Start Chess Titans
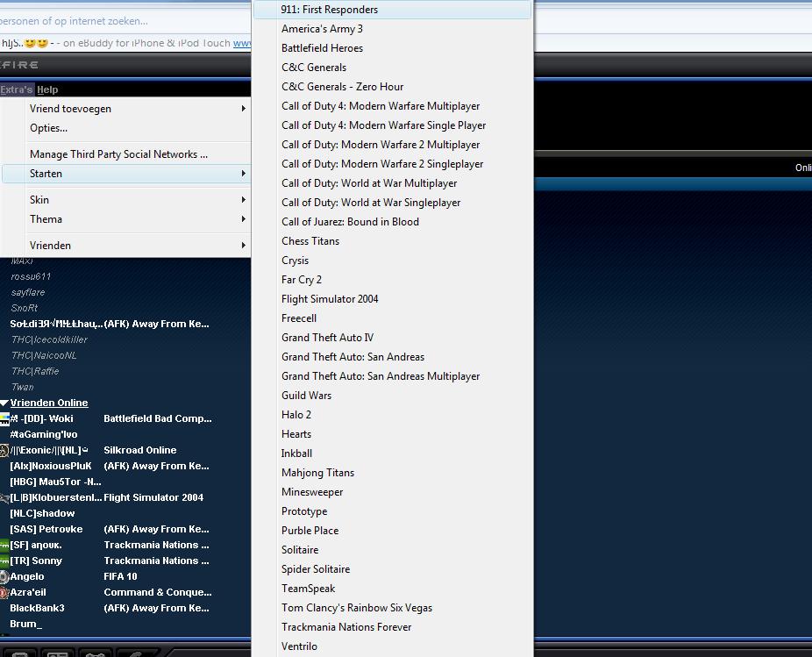 (x=393, y=241)
